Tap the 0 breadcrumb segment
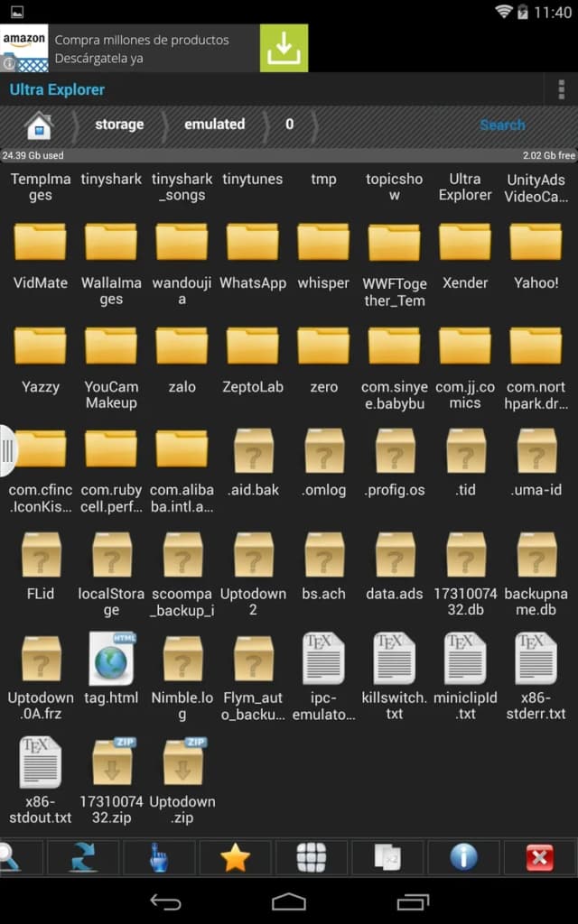578x924 pixels. 289,125
